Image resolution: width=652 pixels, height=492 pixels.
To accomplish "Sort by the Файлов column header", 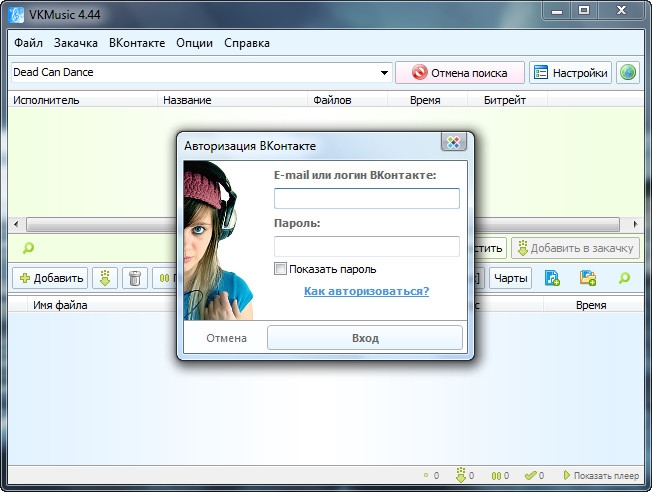I will coord(348,100).
